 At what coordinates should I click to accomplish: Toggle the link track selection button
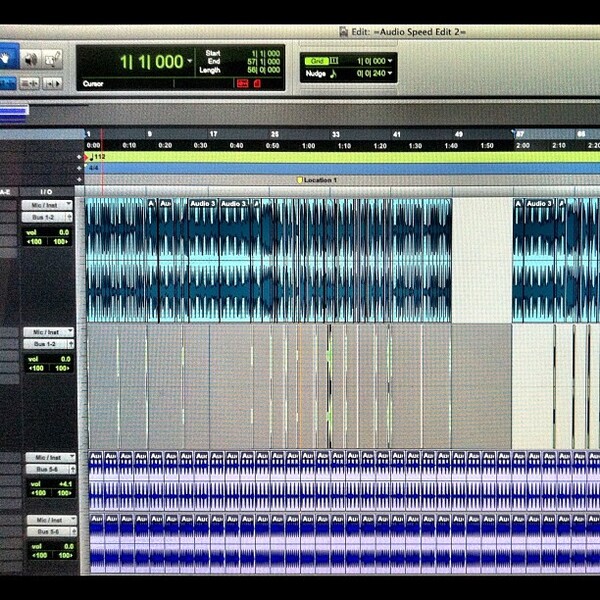pyautogui.click(x=30, y=83)
